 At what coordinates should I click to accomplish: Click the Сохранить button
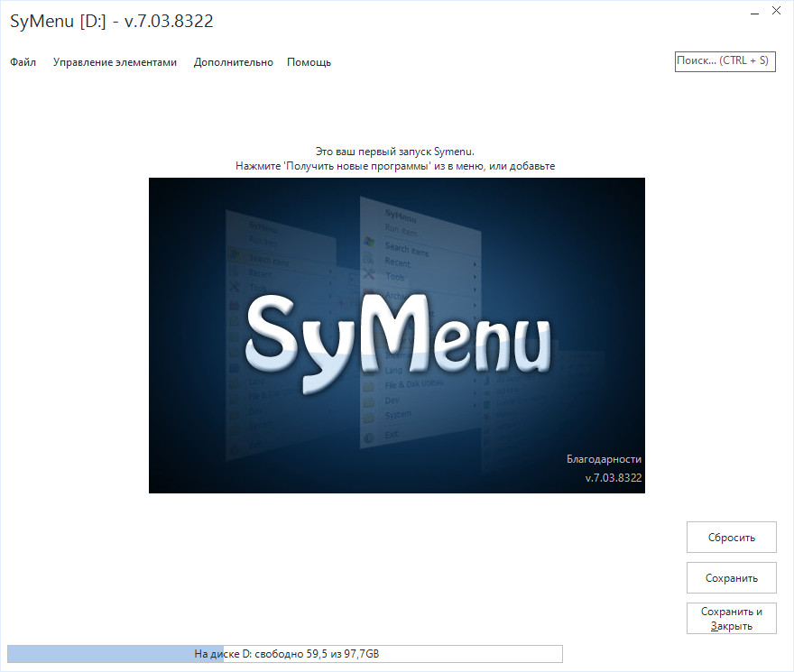731,578
